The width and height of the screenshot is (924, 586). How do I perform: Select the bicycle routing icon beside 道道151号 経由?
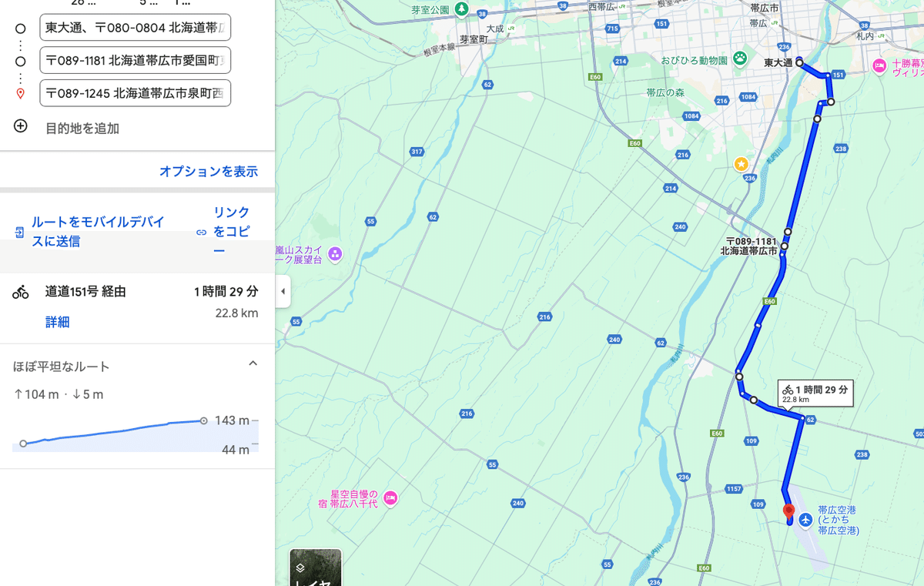pyautogui.click(x=20, y=292)
